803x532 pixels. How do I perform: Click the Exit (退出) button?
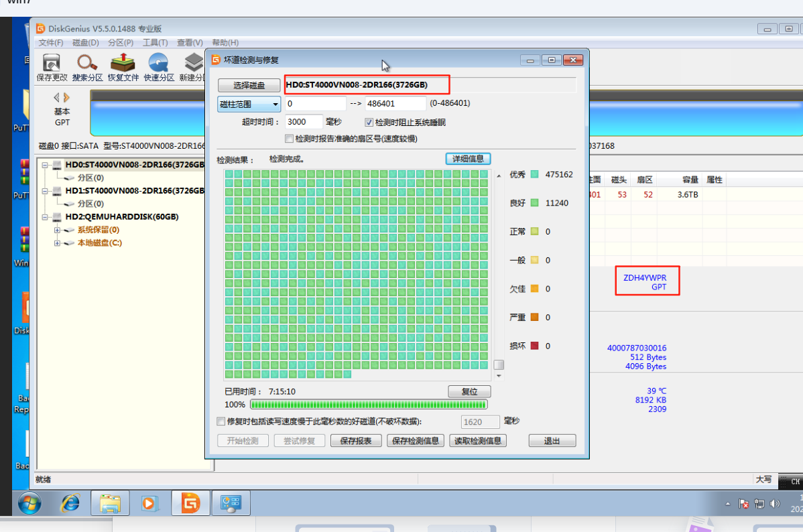coord(552,441)
